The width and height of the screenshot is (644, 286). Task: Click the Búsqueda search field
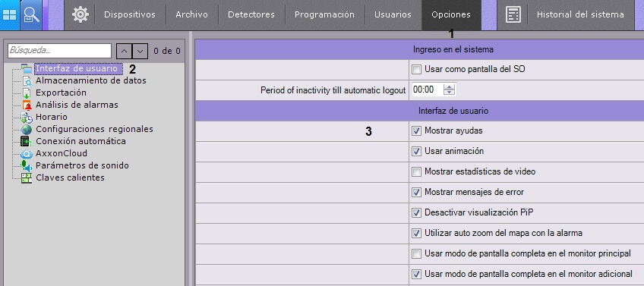coord(59,51)
